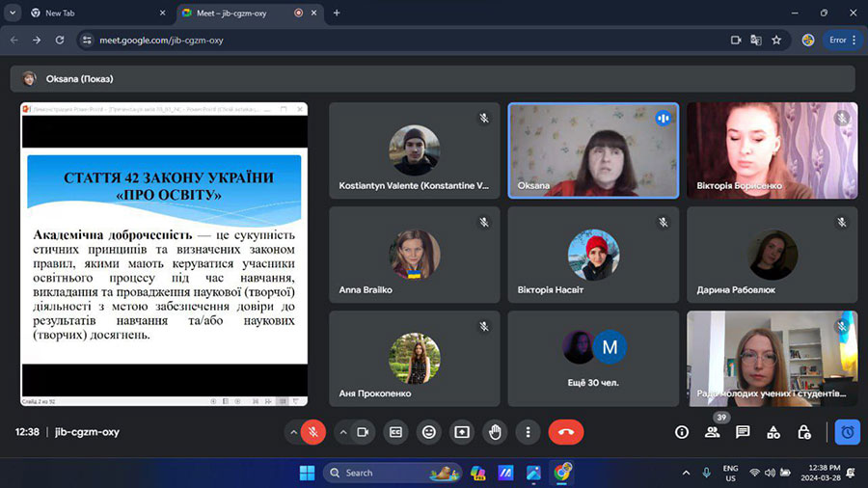Click the blue alarm clock icon
This screenshot has height=488, width=868.
click(847, 432)
